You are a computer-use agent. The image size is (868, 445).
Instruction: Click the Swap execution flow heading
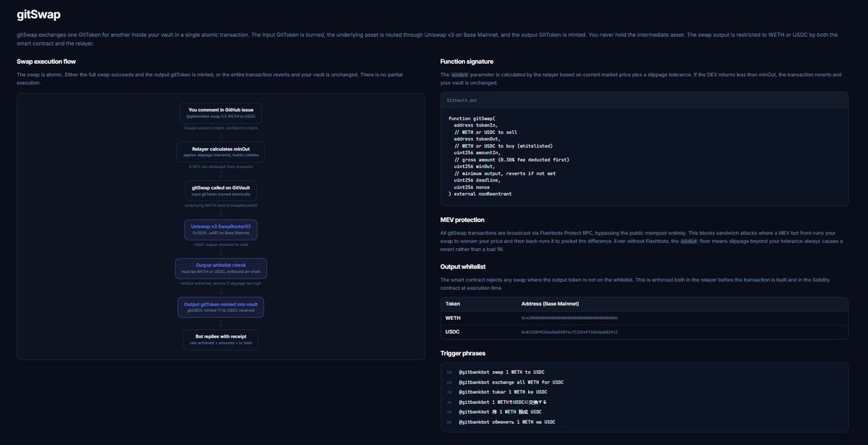coord(46,62)
